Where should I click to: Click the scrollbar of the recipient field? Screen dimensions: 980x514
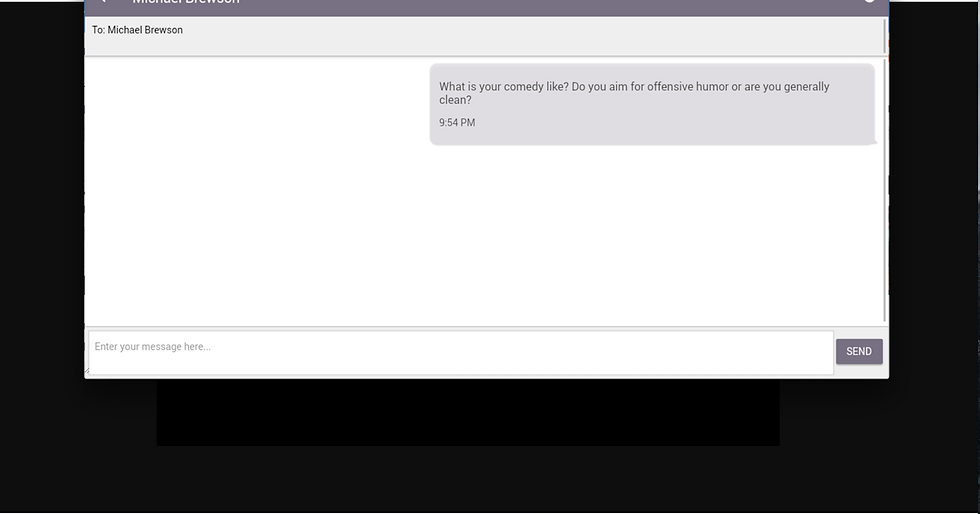(885, 36)
